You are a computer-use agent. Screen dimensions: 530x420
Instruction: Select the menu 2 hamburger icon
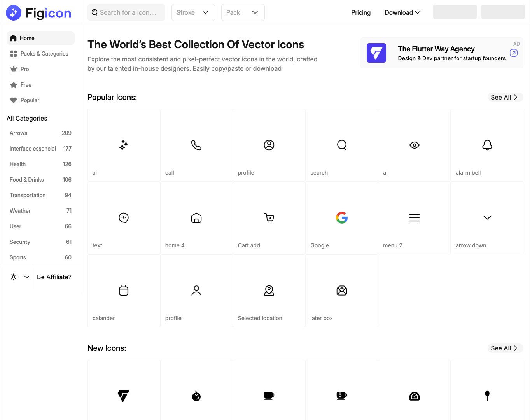pyautogui.click(x=414, y=218)
